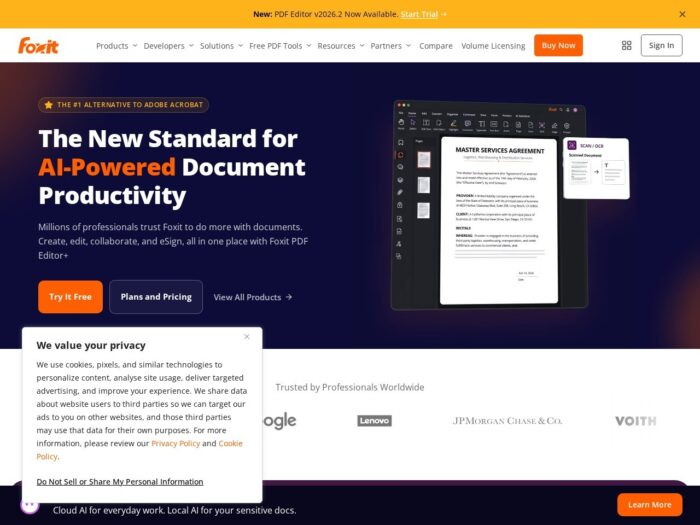Open the apps grid icon
The image size is (700, 525).
pyautogui.click(x=626, y=46)
